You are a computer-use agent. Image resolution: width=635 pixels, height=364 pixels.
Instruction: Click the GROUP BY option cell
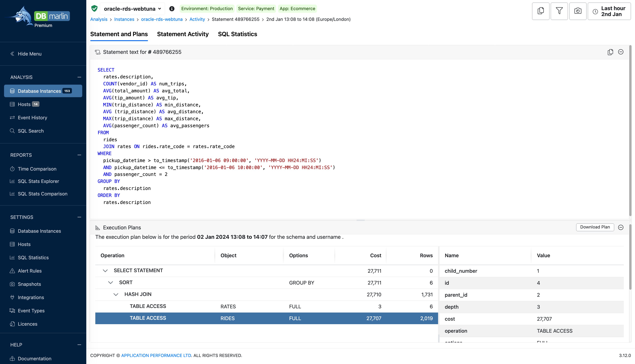pos(301,283)
